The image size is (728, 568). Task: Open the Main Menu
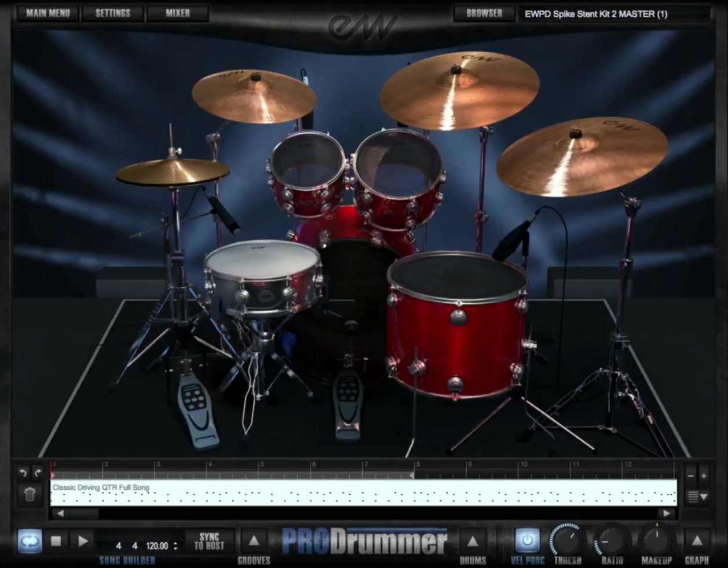pos(48,13)
